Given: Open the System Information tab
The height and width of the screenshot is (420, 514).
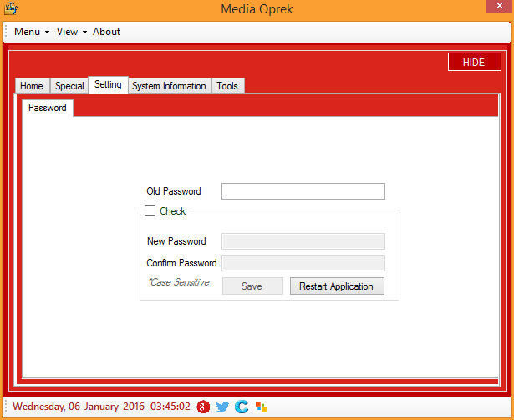Looking at the screenshot, I should (169, 86).
